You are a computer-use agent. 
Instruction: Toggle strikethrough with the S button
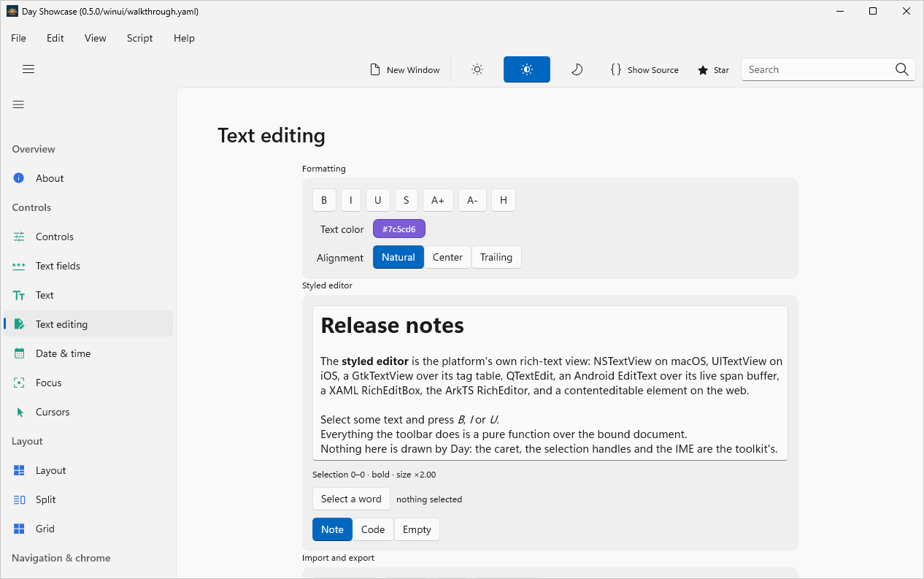click(x=406, y=200)
